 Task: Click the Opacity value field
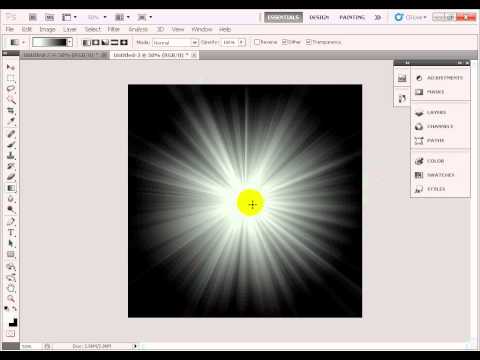coord(229,42)
